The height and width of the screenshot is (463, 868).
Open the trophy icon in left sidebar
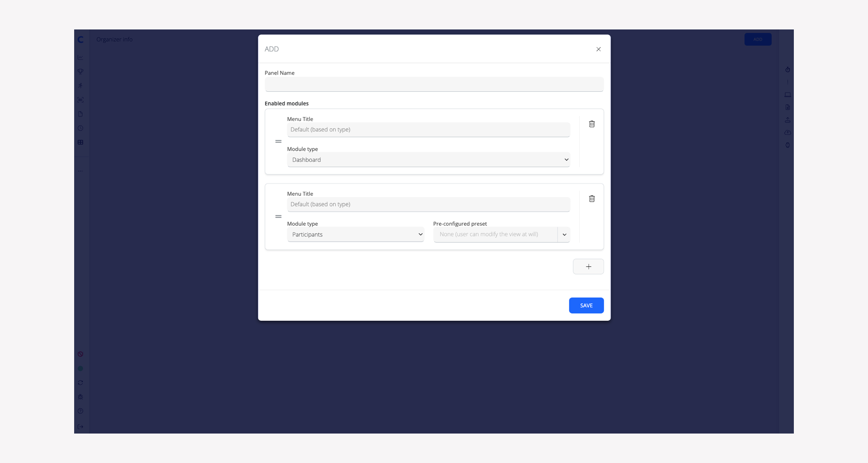80,71
